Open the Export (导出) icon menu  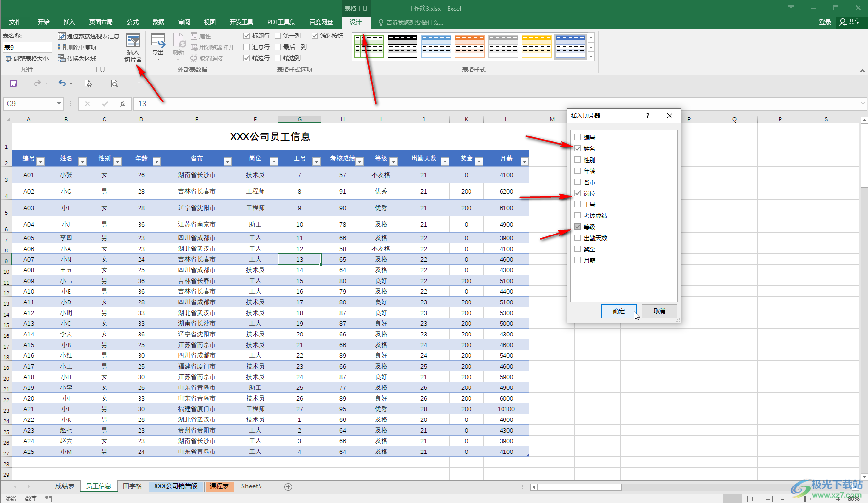tap(158, 47)
